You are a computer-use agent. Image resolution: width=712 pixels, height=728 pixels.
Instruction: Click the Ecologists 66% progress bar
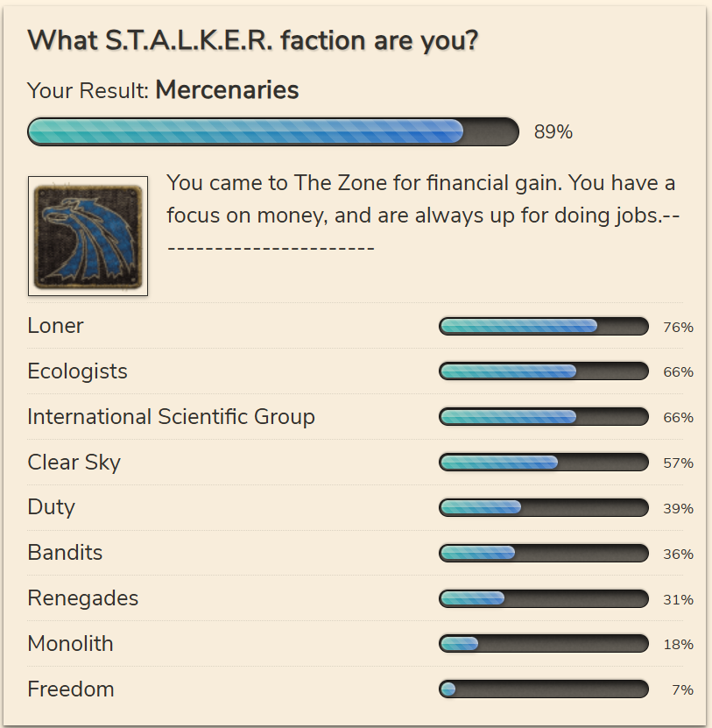544,371
